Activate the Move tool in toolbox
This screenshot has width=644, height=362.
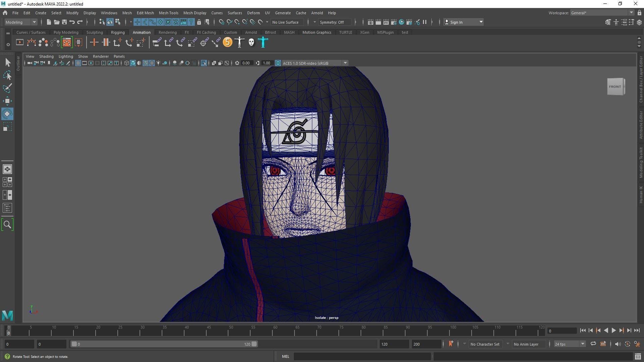7,101
